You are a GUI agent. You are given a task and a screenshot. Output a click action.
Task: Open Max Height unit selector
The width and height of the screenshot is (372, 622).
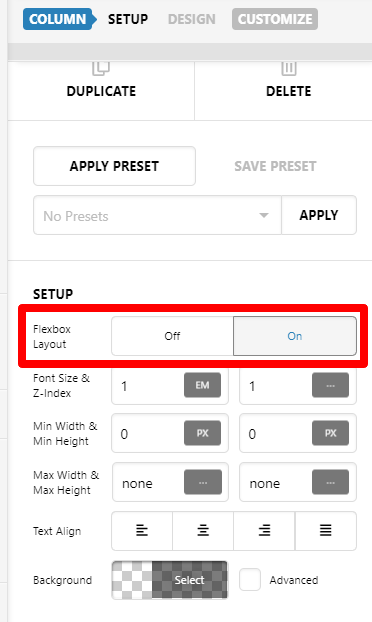click(x=330, y=482)
